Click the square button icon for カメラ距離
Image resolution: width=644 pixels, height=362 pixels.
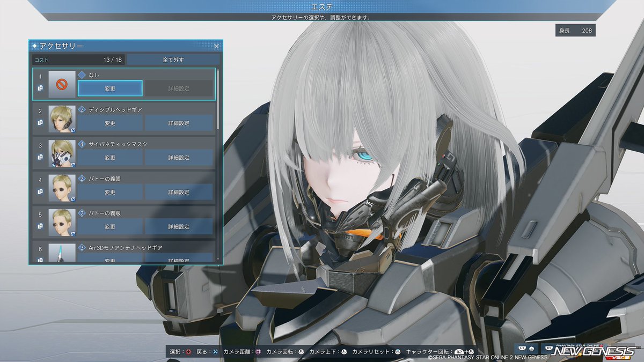click(x=258, y=352)
